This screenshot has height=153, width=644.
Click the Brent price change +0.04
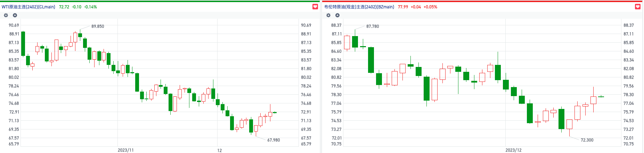tap(416, 7)
